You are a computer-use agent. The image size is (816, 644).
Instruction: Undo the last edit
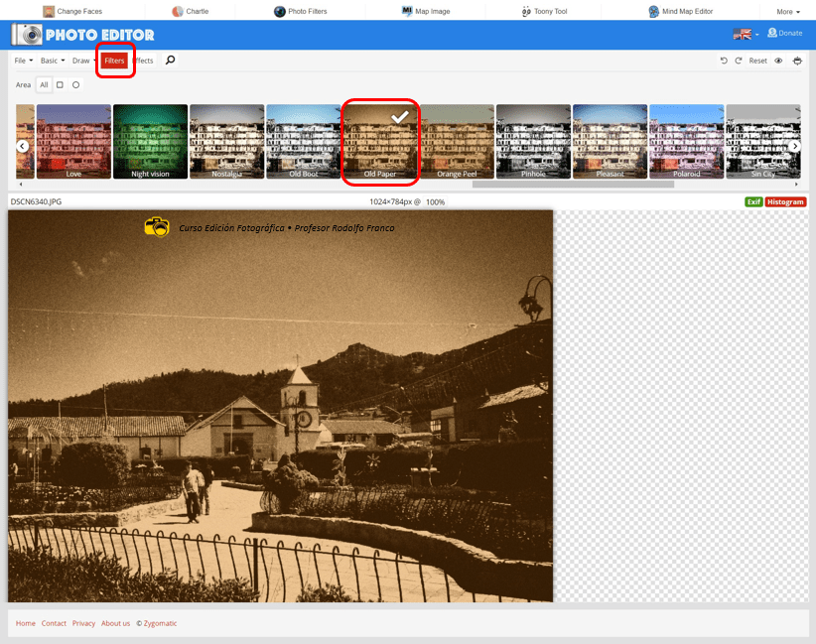pos(724,61)
